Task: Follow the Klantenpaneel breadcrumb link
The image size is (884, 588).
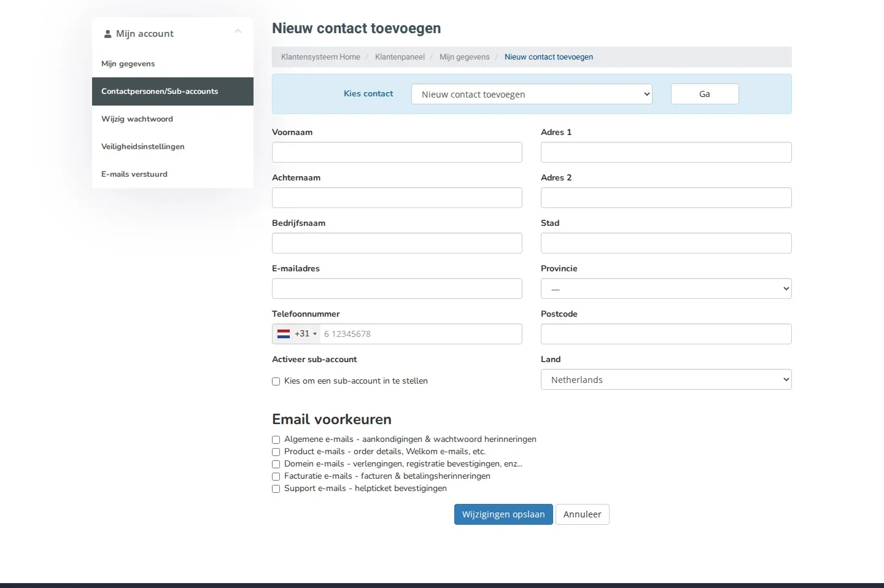Action: [x=400, y=57]
